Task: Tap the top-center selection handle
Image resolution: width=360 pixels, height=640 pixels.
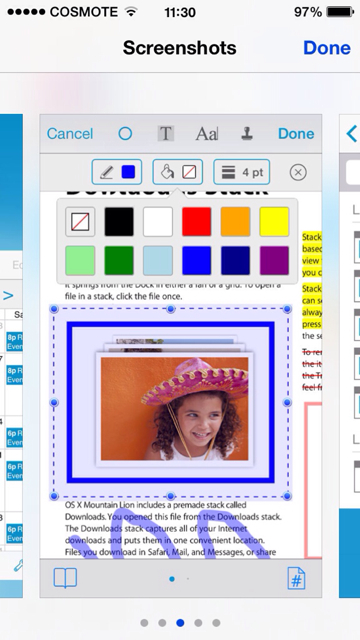Action: (171, 309)
